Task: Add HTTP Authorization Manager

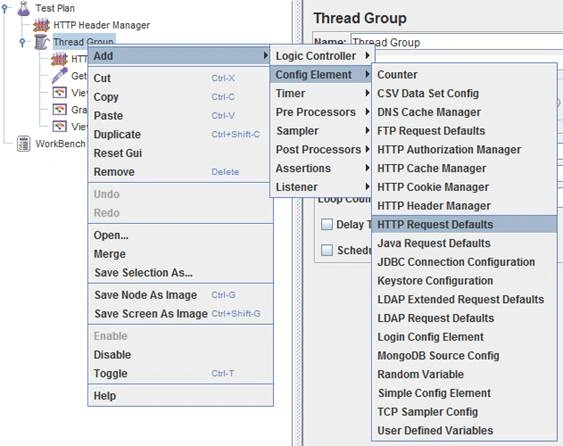Action: click(x=464, y=149)
